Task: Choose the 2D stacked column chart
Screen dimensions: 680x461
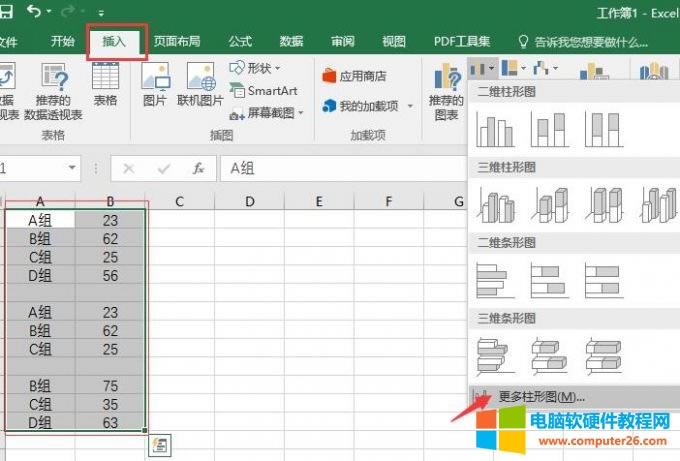Action: (549, 130)
